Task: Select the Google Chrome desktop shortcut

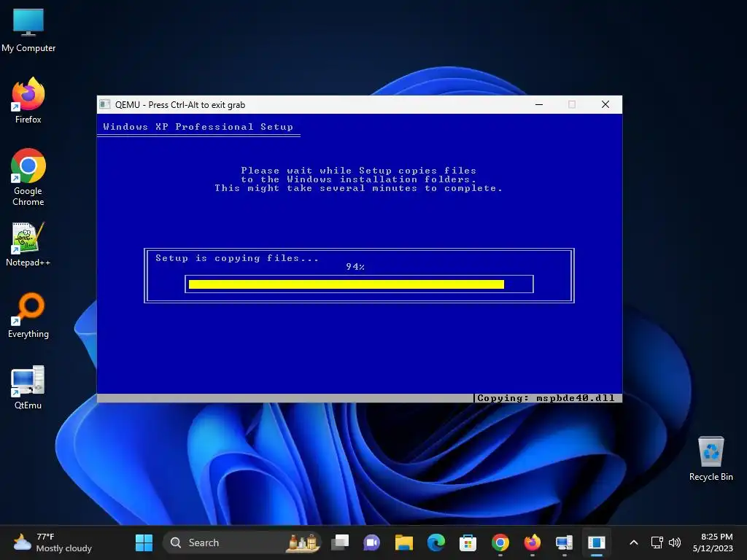Action: coord(28,177)
